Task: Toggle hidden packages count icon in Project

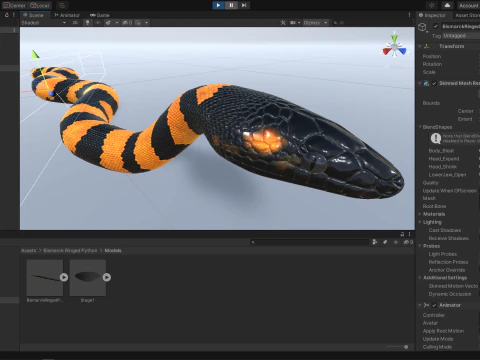Action: (408, 242)
